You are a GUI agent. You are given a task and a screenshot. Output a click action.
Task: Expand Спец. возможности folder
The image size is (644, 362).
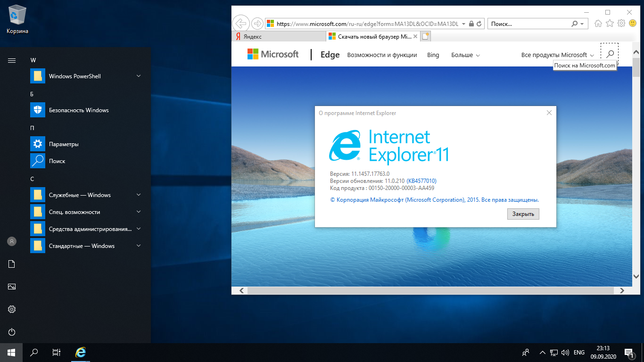tap(139, 212)
